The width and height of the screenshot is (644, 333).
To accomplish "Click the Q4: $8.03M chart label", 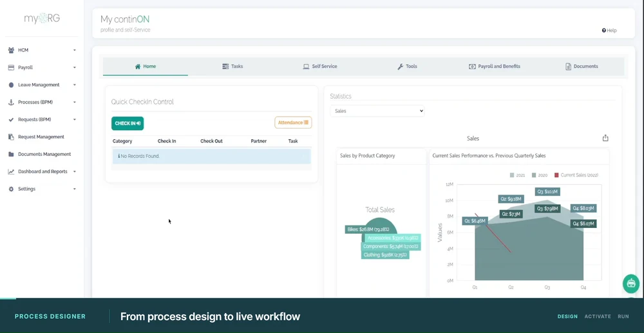I will [583, 209].
